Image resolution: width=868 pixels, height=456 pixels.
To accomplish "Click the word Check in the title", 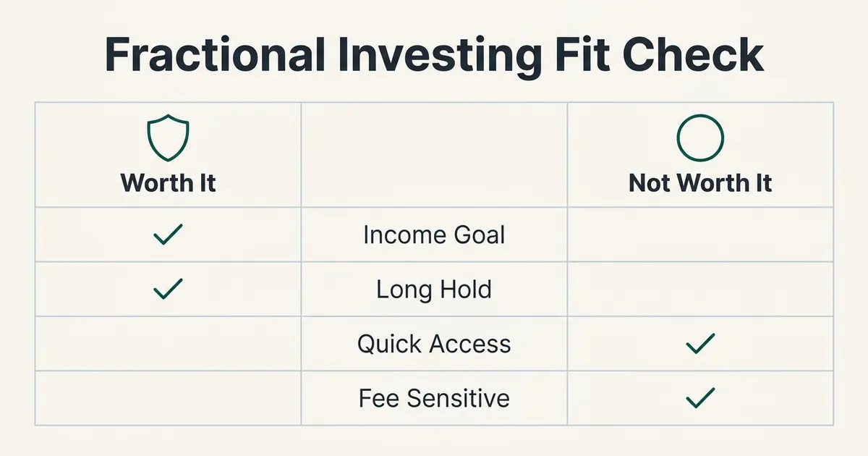I will pyautogui.click(x=689, y=56).
